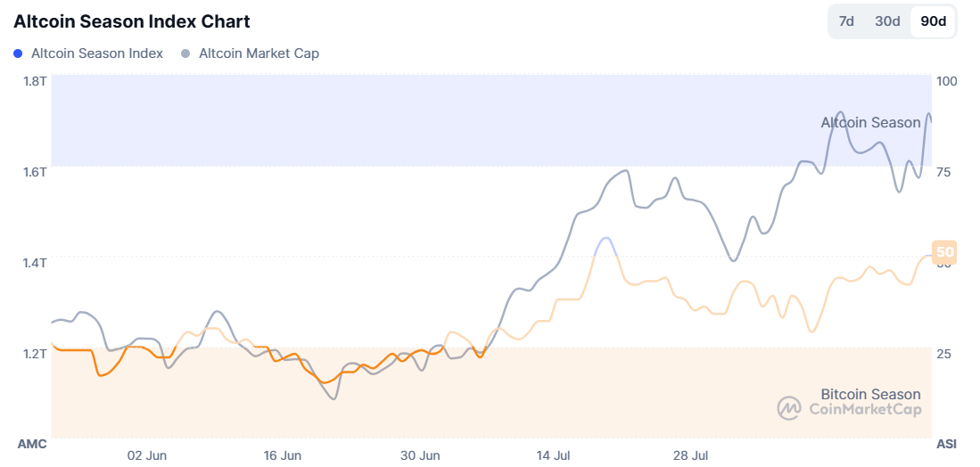980x467 pixels.
Task: Click the 14 Jul date marker
Action: pos(555,455)
